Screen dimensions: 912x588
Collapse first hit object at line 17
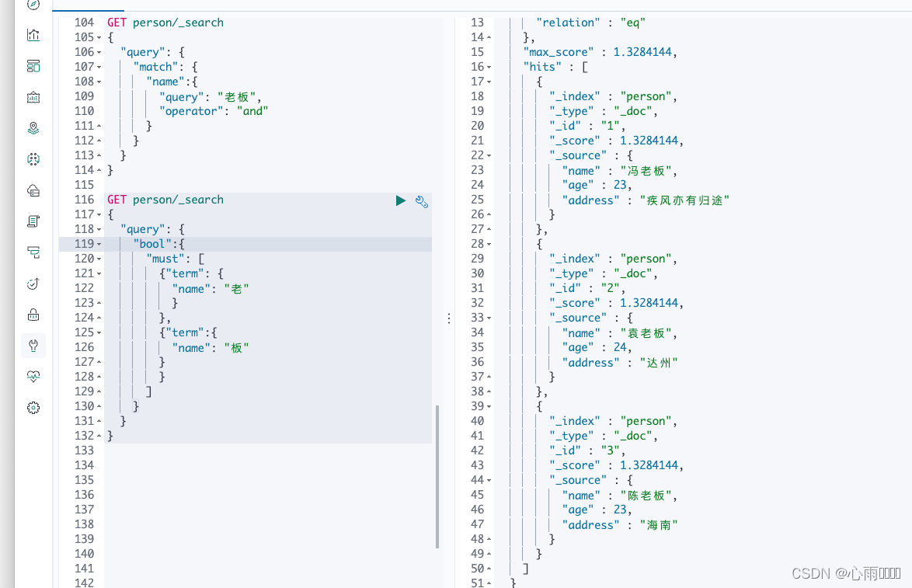click(489, 82)
